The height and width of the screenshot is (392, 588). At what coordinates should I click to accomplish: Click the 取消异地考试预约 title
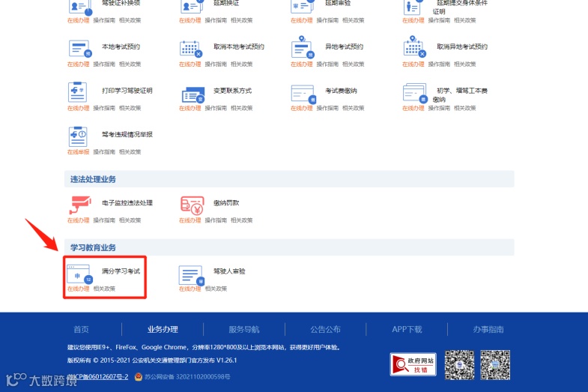point(462,46)
